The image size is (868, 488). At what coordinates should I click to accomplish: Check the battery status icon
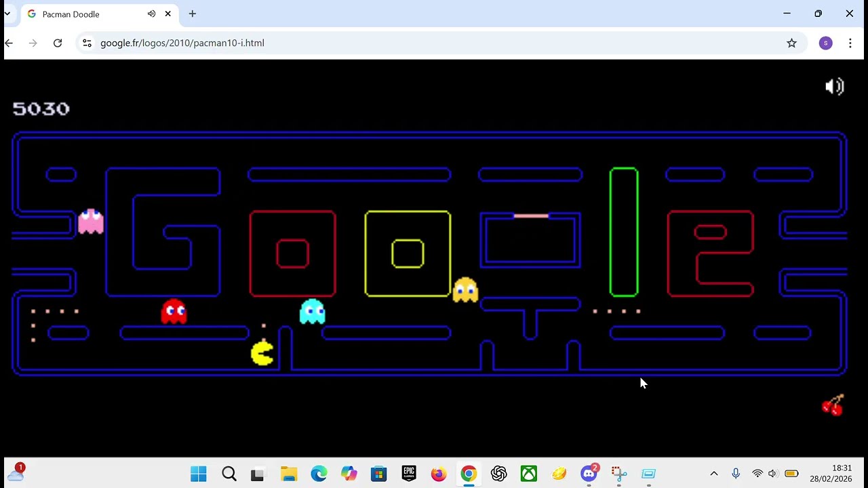tap(791, 474)
